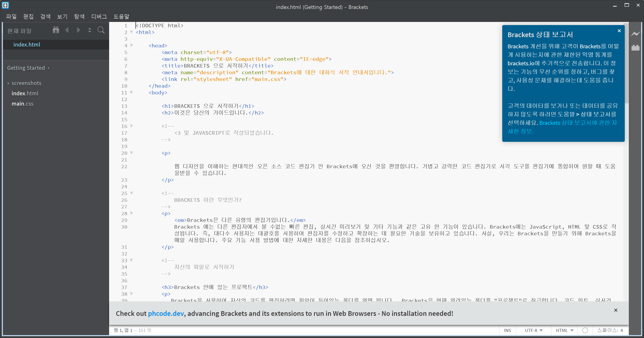Click the circular linting status indicator
Image resolution: width=644 pixels, height=338 pixels.
585,330
